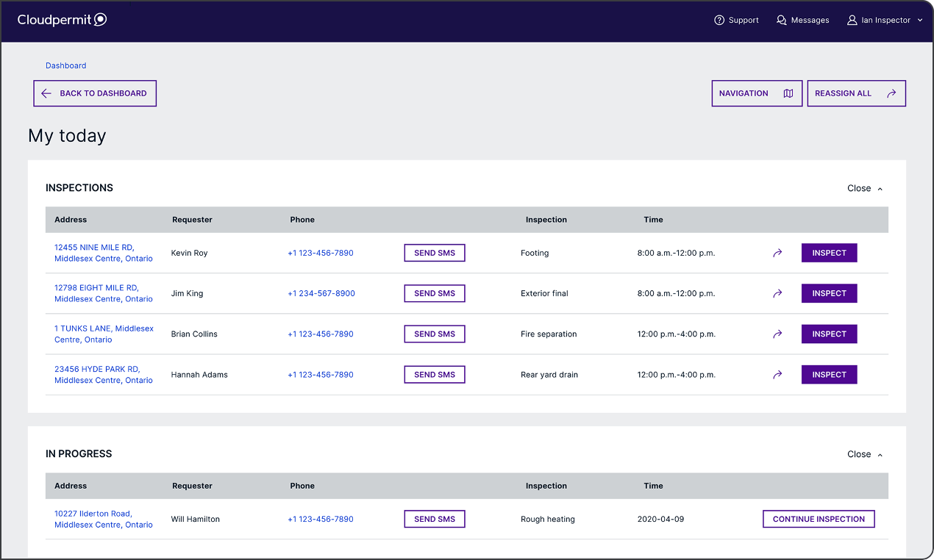This screenshot has width=934, height=560.
Task: Click the reassign arrow on the Rear yard drain row
Action: 777,374
